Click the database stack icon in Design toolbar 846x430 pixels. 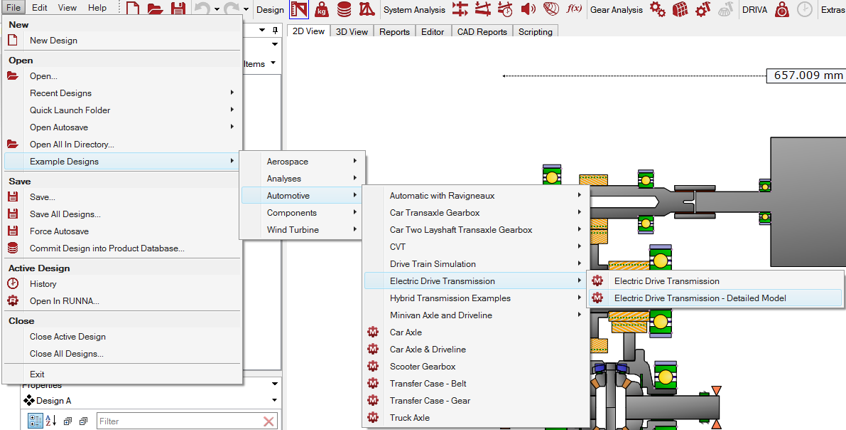(344, 10)
